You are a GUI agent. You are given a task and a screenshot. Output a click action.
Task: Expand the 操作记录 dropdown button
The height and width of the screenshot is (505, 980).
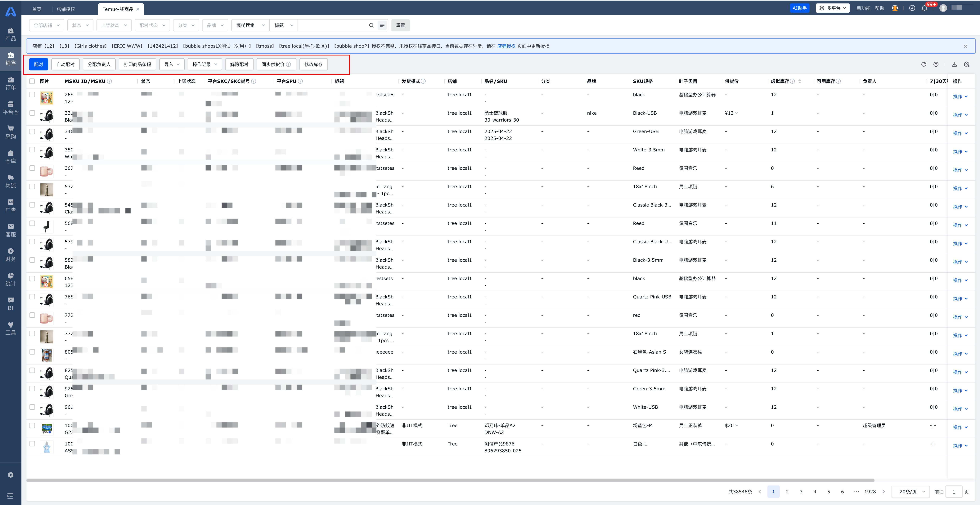click(x=205, y=64)
